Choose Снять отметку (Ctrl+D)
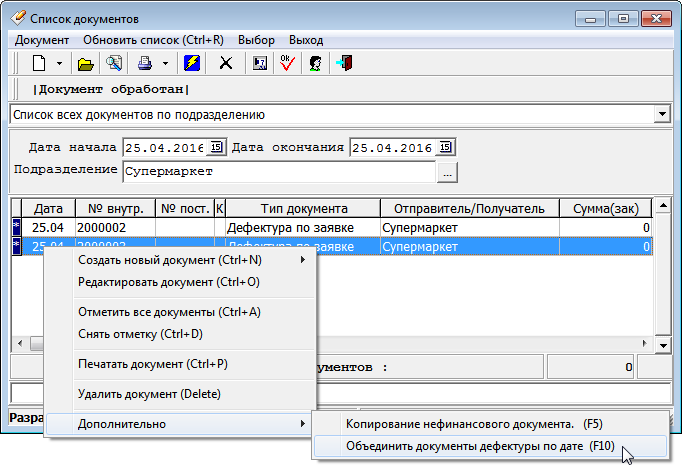 [x=181, y=334]
